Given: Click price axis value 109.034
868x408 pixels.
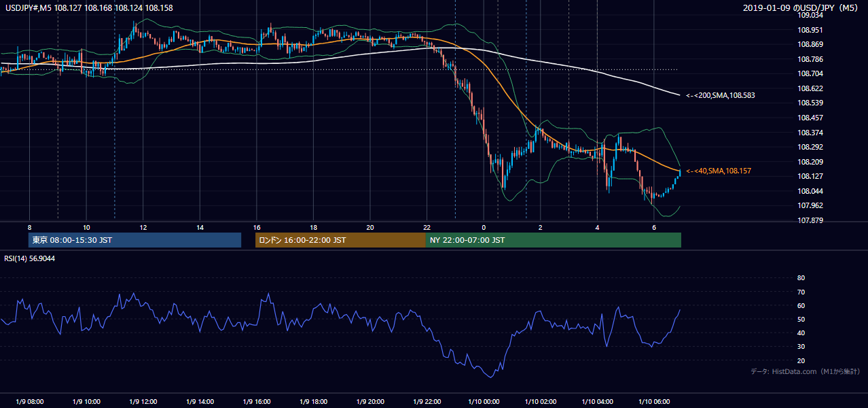Looking at the screenshot, I should click(810, 15).
